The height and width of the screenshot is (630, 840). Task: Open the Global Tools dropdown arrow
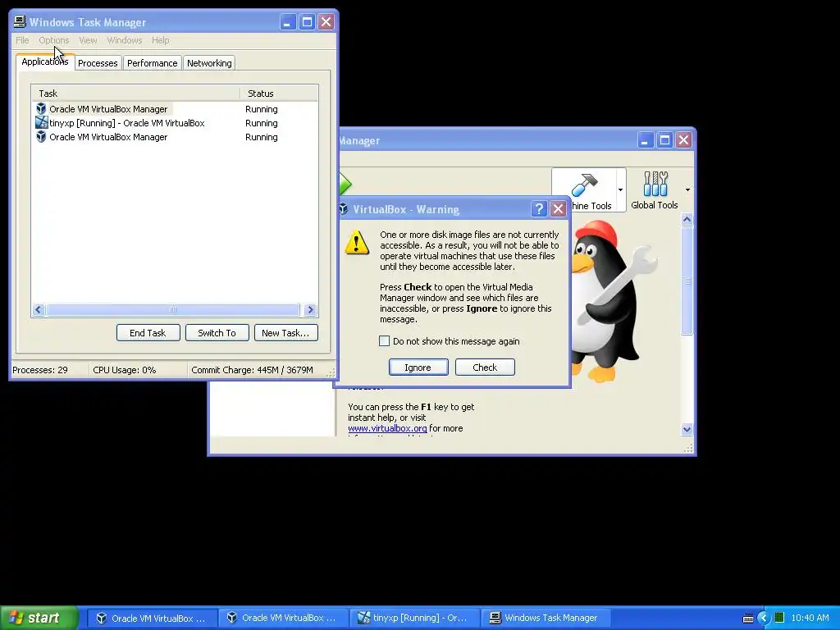pyautogui.click(x=688, y=189)
